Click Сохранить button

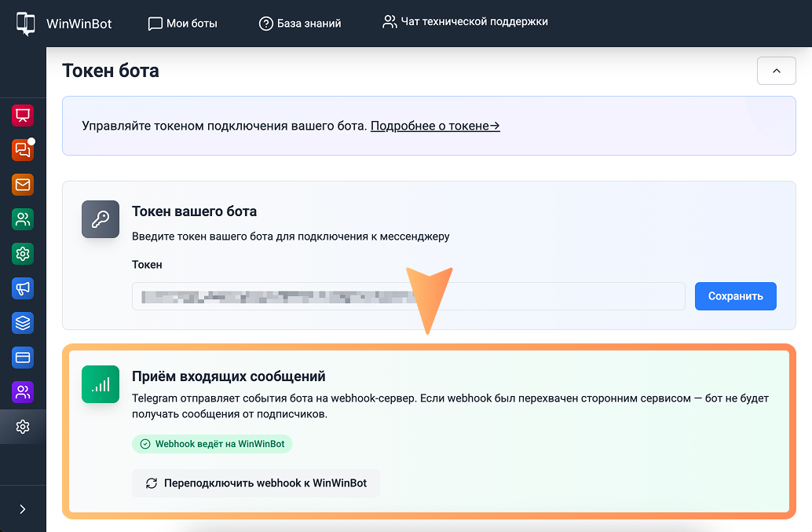click(735, 296)
